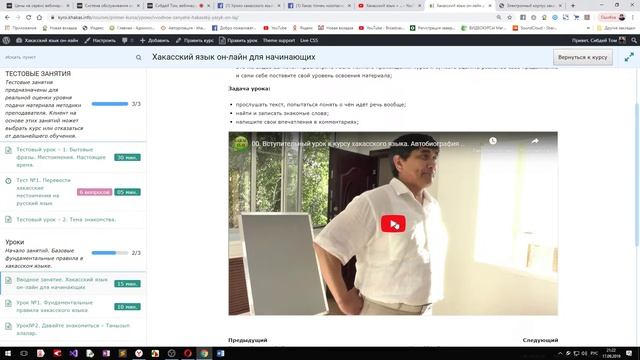This screenshot has width=640, height=360.
Task: Click 'Править курс' in admin bar
Action: [x=195, y=40]
